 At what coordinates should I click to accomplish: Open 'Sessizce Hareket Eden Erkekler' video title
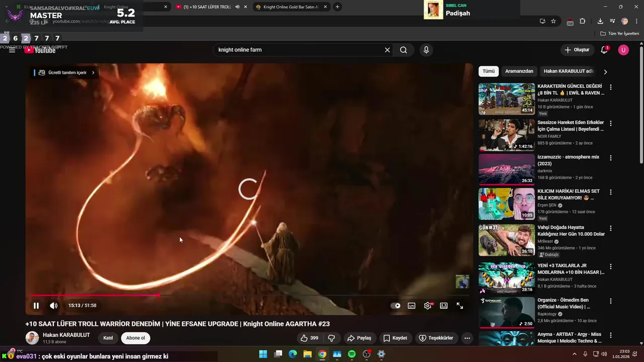point(571,126)
